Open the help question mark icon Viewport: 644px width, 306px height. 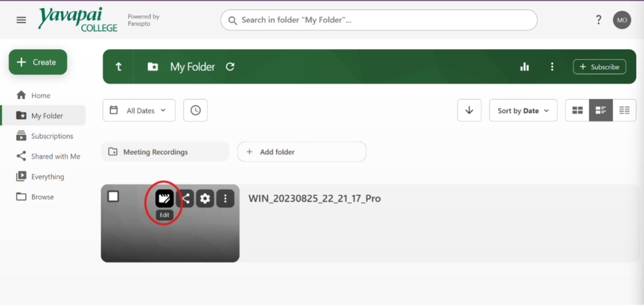[x=598, y=20]
